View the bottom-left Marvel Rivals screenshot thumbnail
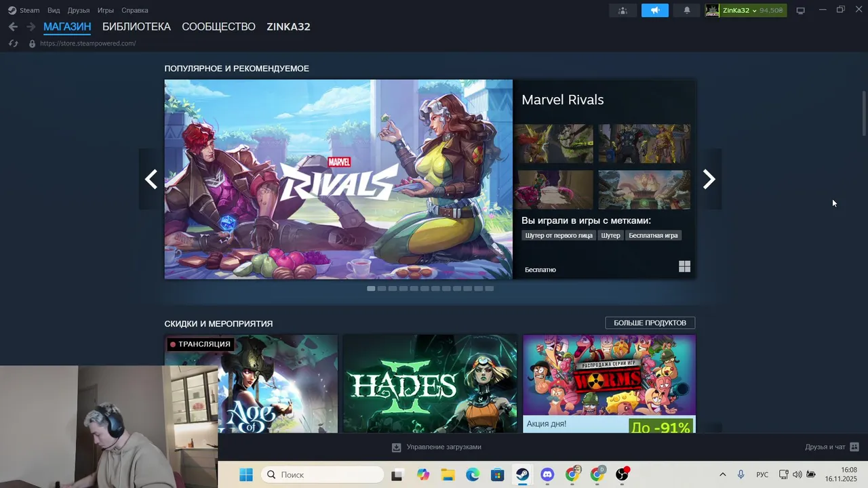 tap(554, 190)
